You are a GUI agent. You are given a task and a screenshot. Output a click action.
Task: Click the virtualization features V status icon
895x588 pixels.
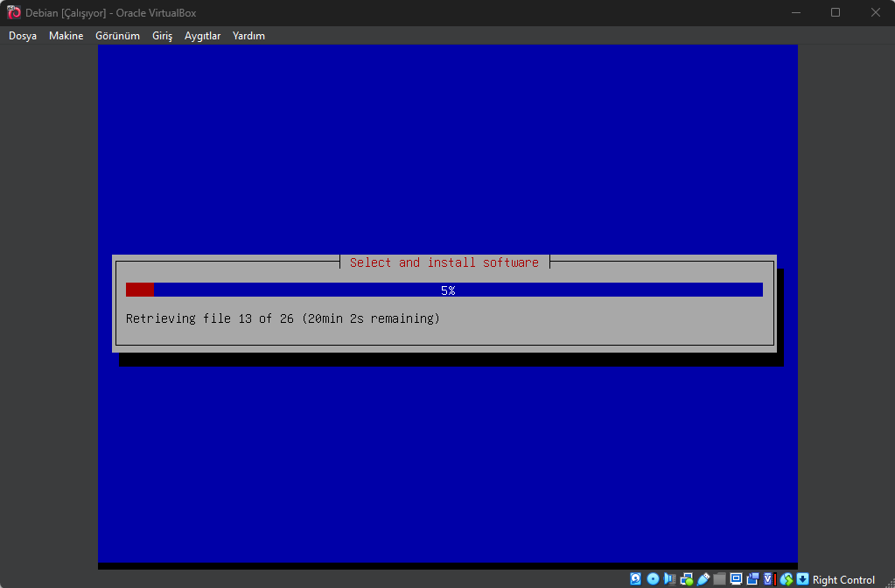(768, 579)
